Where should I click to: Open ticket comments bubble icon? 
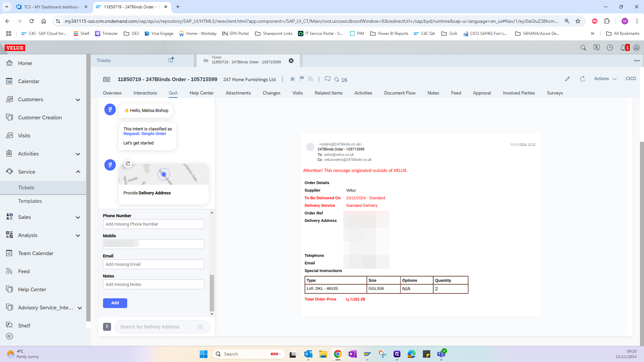328,79
